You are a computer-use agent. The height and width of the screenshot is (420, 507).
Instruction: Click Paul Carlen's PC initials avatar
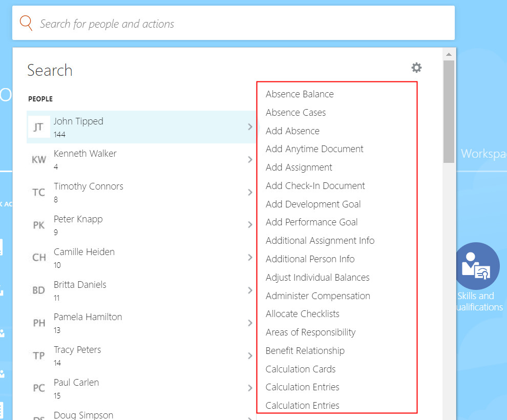(x=39, y=388)
